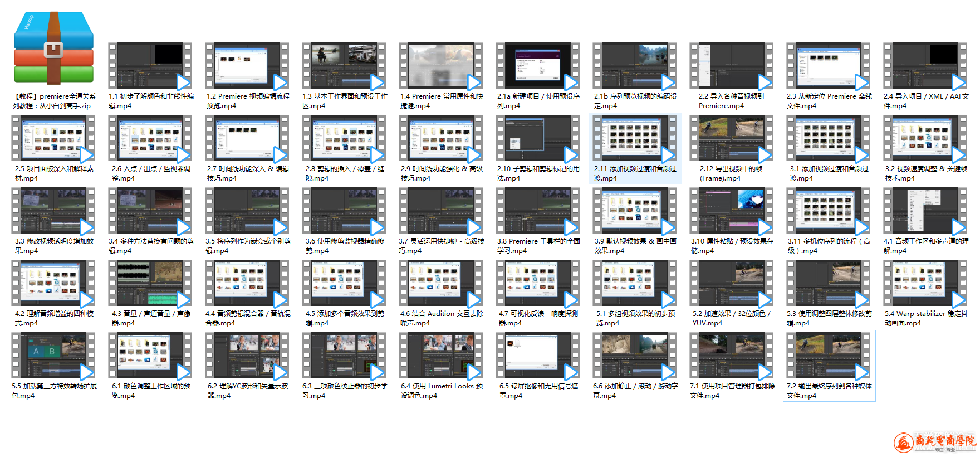
Task: Select video 1.3 basic workspace thumbnail
Action: (344, 66)
